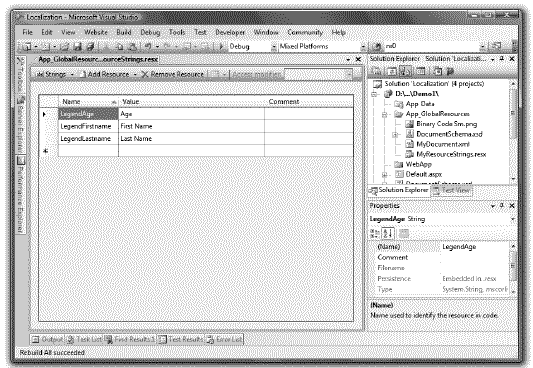The height and width of the screenshot is (368, 533).
Task: Open the Community menu
Action: coord(305,32)
